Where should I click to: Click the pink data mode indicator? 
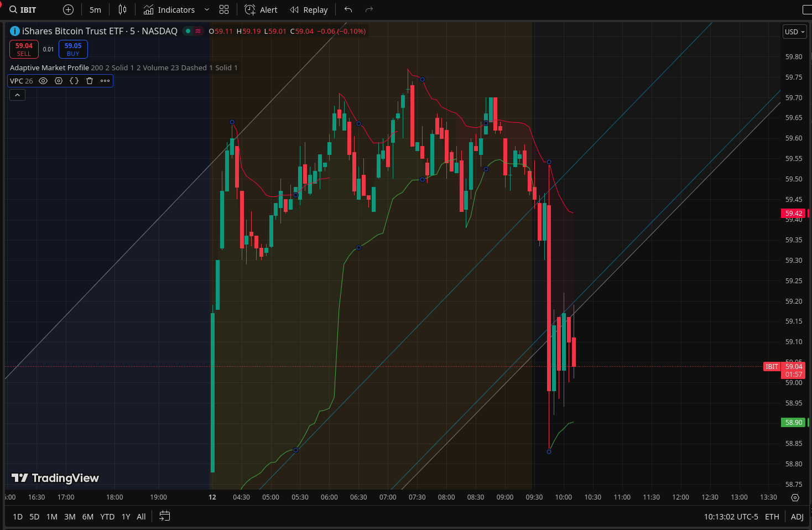coord(197,31)
